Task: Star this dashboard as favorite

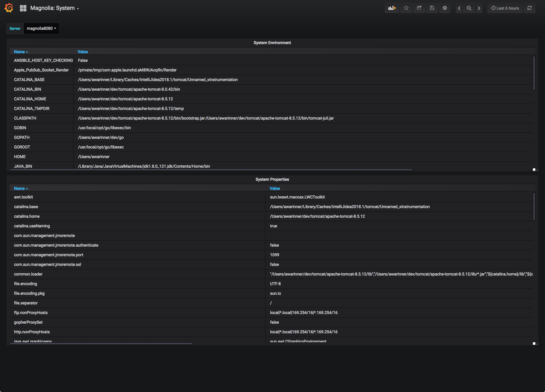Action: click(406, 8)
